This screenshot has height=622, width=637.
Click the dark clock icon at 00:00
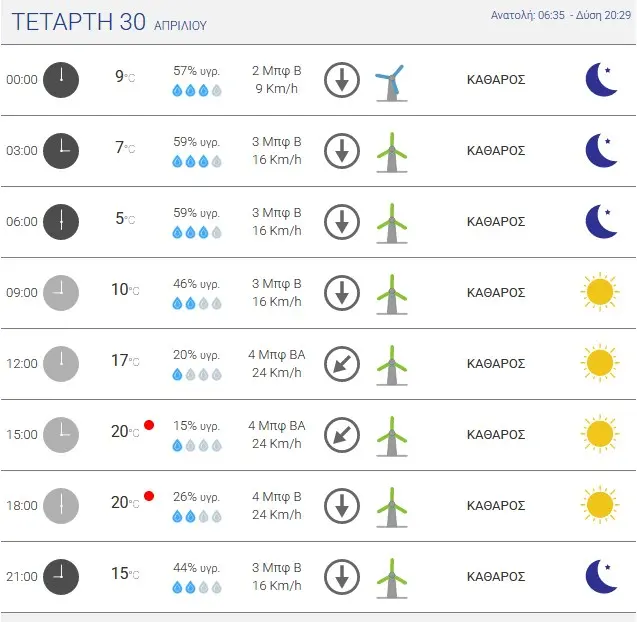click(61, 80)
